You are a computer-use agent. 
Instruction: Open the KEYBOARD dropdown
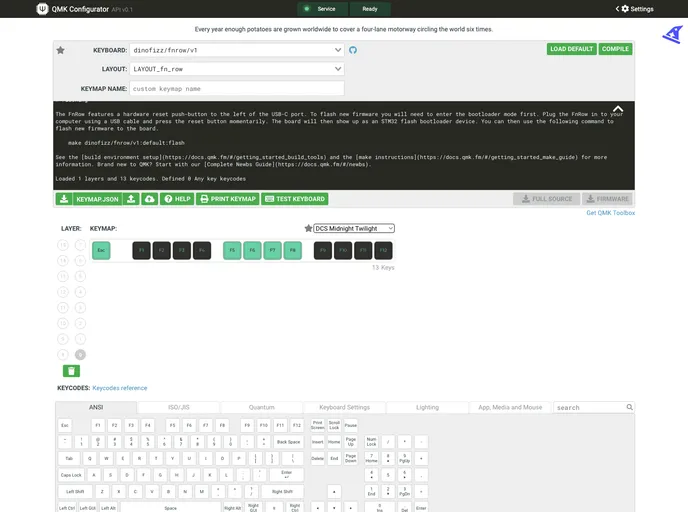237,50
